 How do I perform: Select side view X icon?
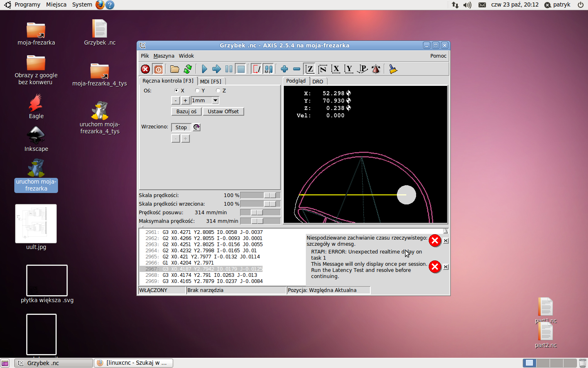pos(336,69)
